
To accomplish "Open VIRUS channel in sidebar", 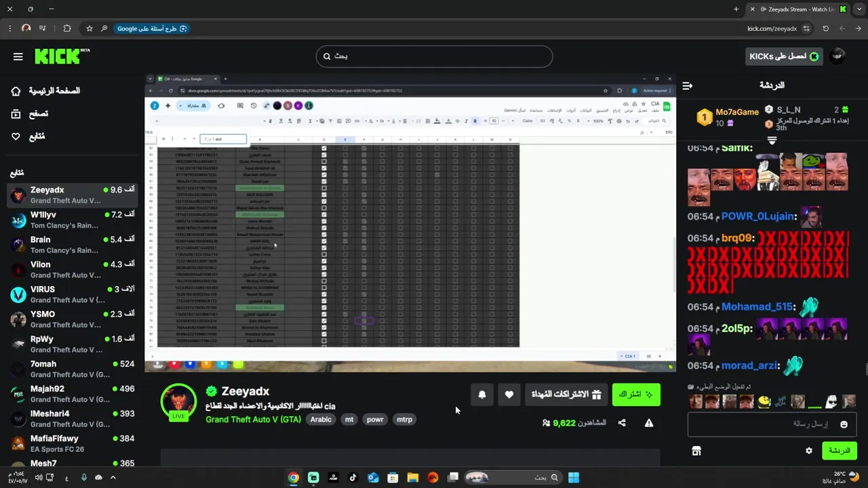I will pos(73,295).
